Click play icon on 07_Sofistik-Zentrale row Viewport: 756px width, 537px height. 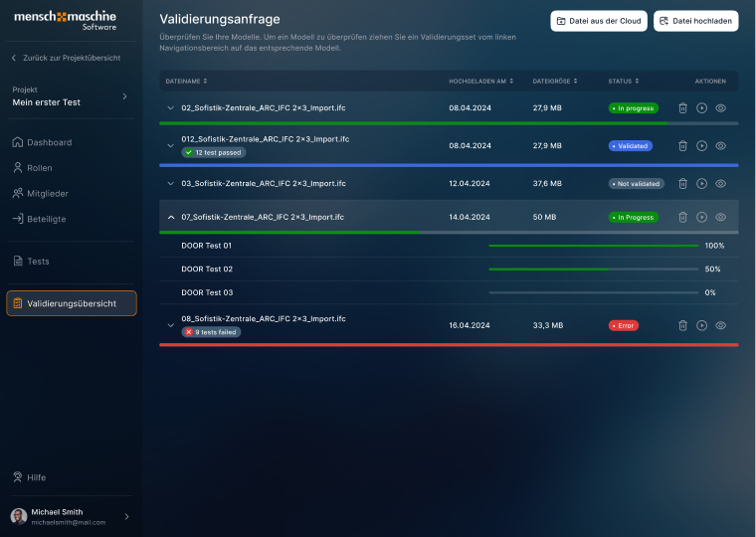pyautogui.click(x=701, y=217)
